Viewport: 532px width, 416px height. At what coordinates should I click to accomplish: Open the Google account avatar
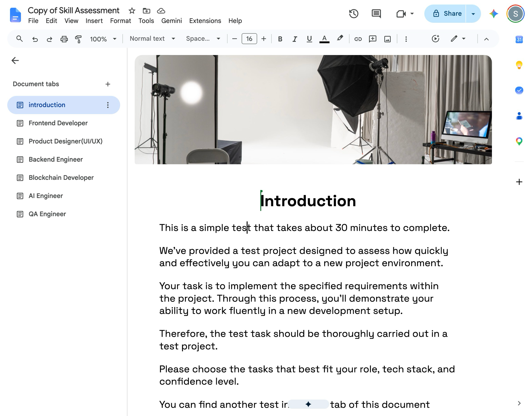pos(516,14)
